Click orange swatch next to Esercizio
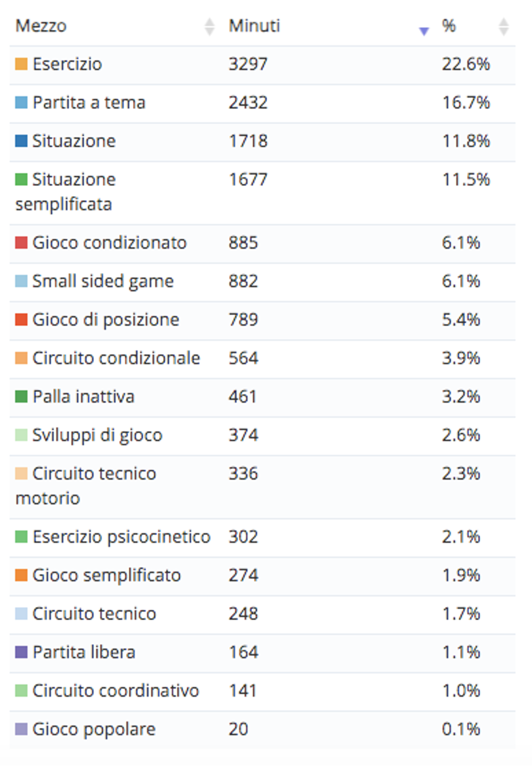 pyautogui.click(x=22, y=65)
